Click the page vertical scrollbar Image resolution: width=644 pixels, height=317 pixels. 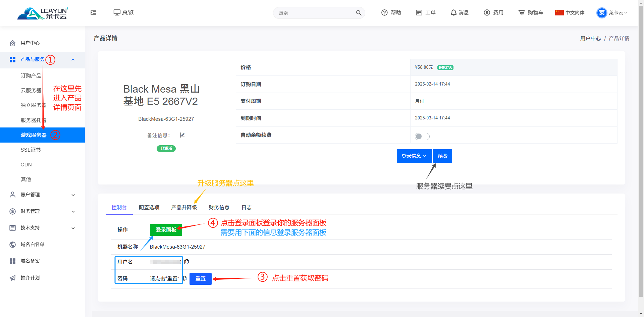pos(641,151)
